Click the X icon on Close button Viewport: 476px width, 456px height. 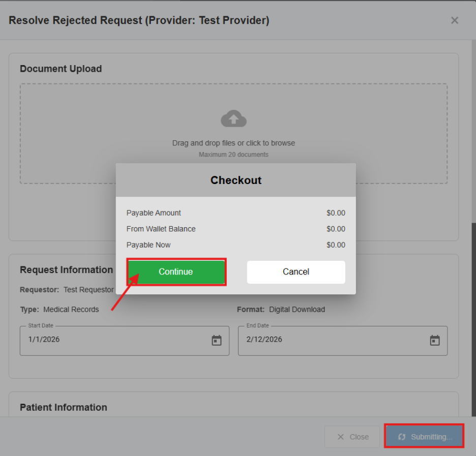[x=341, y=437]
